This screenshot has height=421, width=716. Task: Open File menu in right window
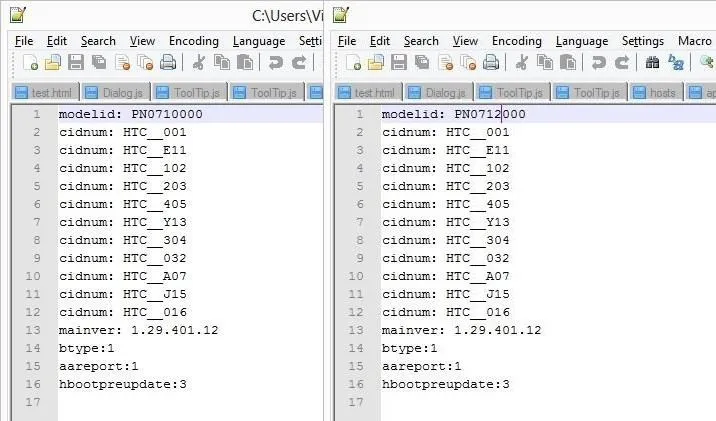pyautogui.click(x=347, y=41)
